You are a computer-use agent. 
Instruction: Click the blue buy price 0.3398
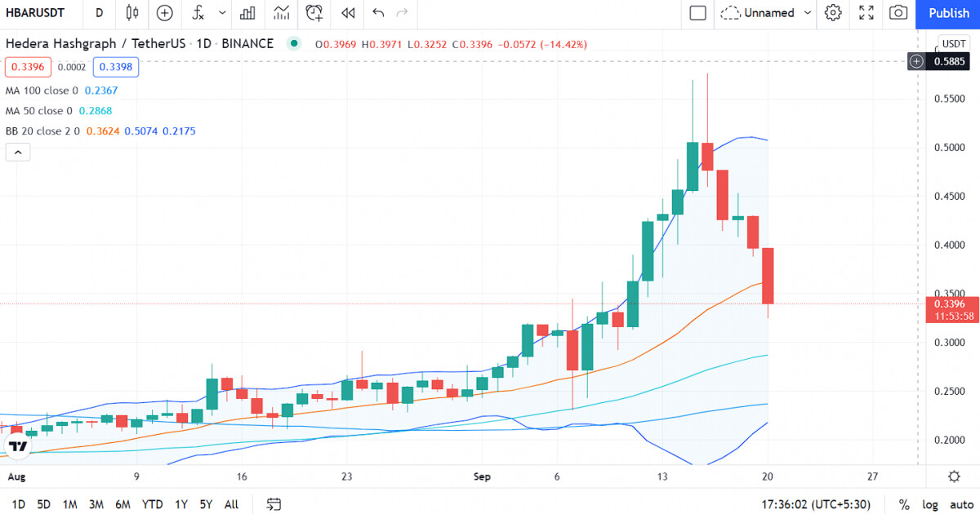click(x=116, y=67)
